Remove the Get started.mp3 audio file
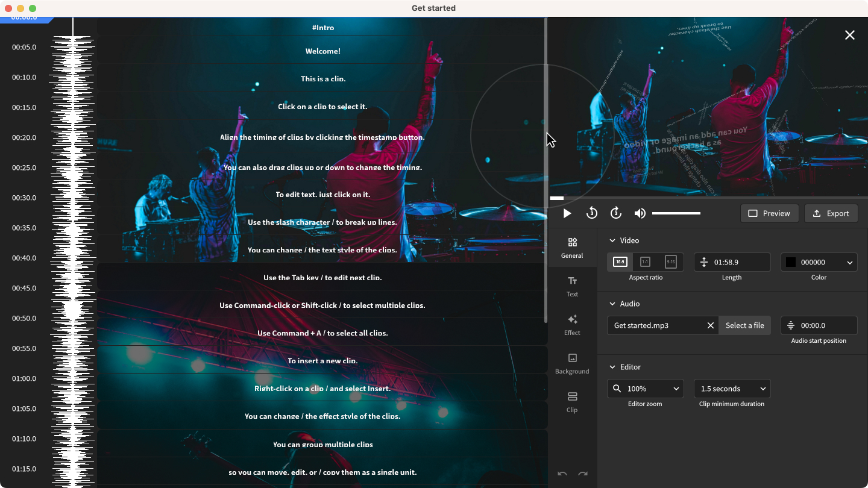Image resolution: width=868 pixels, height=488 pixels. tap(710, 325)
